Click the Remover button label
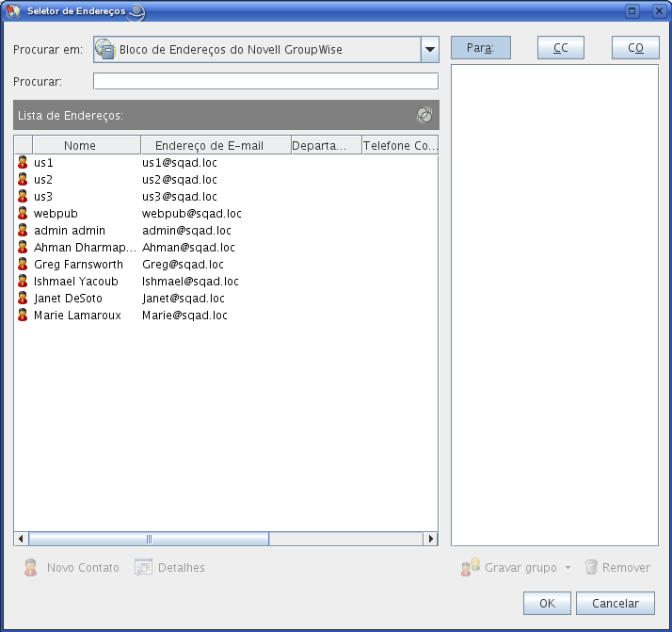Viewport: 672px width, 632px height. (x=626, y=567)
